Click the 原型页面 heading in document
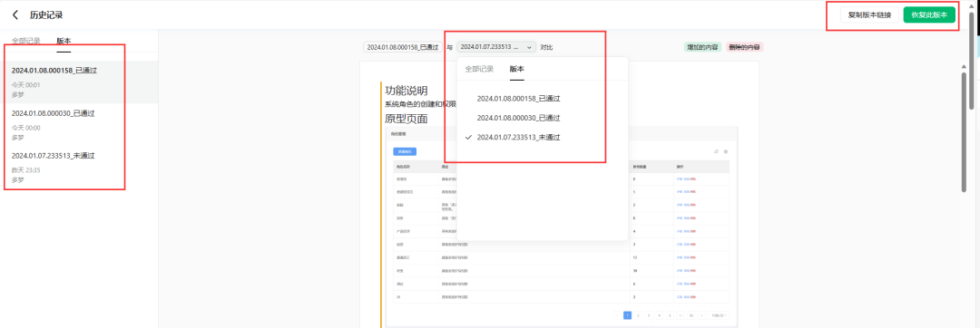The image size is (980, 328). click(x=407, y=119)
